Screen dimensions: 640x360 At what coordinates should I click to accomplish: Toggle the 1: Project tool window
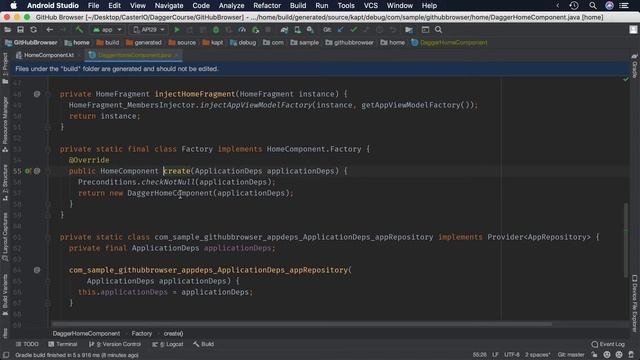[x=5, y=68]
